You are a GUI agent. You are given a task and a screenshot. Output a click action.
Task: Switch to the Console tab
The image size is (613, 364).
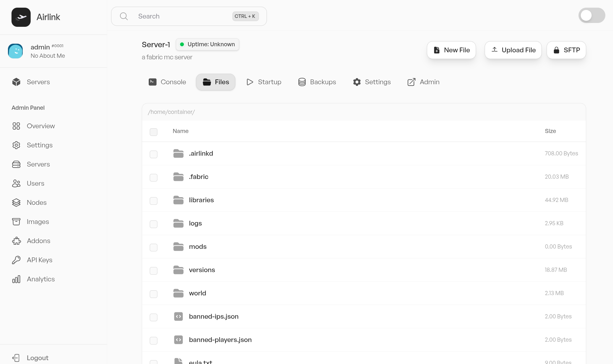(x=167, y=82)
